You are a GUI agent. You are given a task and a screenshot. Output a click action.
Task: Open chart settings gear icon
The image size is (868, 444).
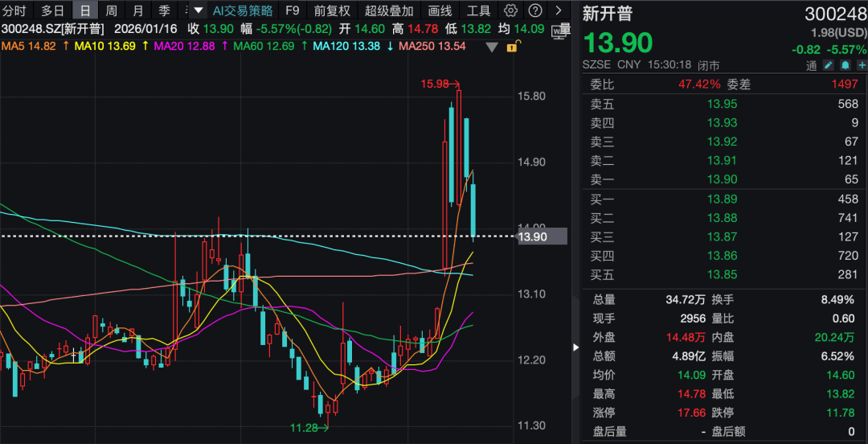[510, 10]
